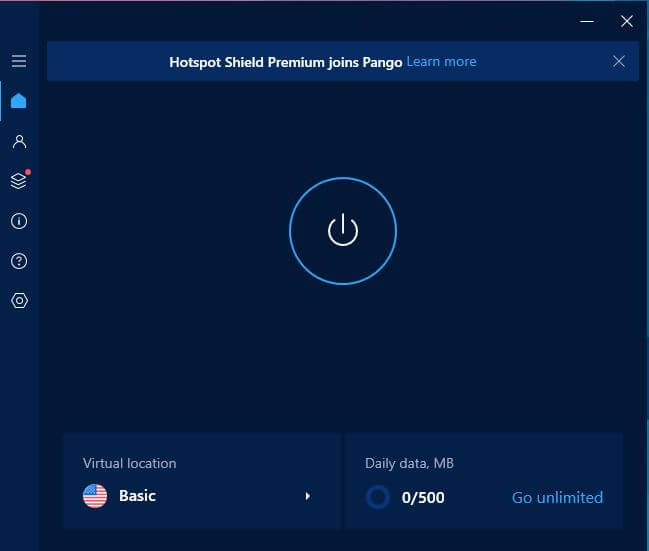Click the 0/500 daily data value
Screen dimensions: 649x551
click(x=423, y=498)
